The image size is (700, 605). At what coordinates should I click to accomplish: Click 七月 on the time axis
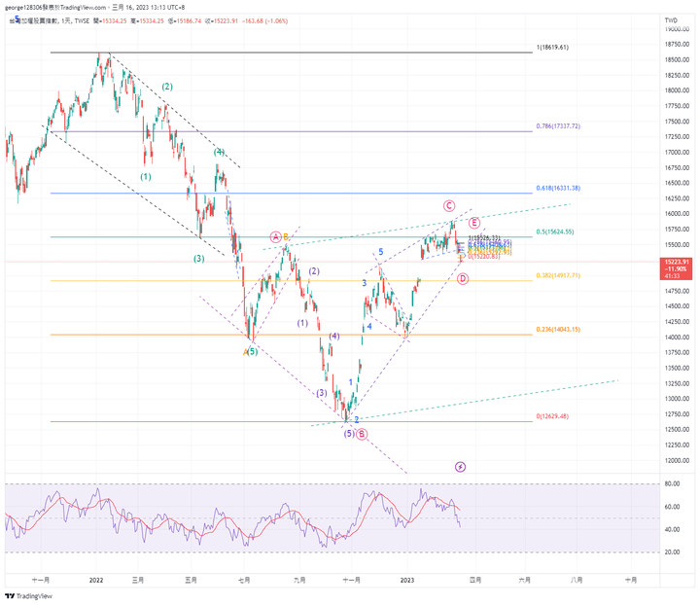pyautogui.click(x=244, y=580)
